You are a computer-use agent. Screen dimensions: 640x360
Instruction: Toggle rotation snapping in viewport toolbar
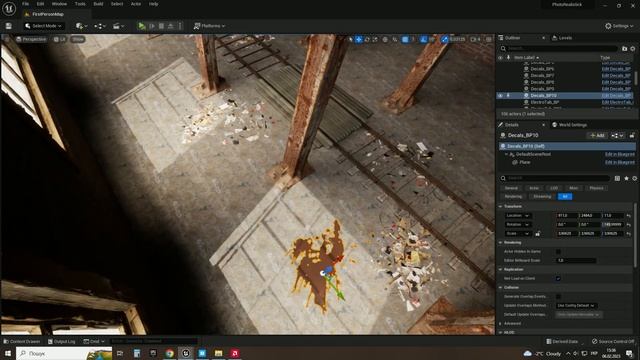coord(423,40)
